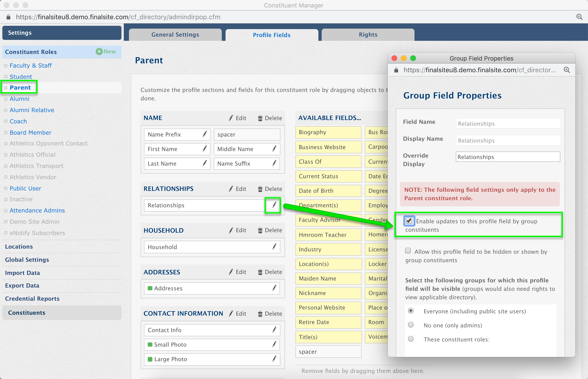Click the Business Website available field
This screenshot has width=588, height=379.
(328, 147)
